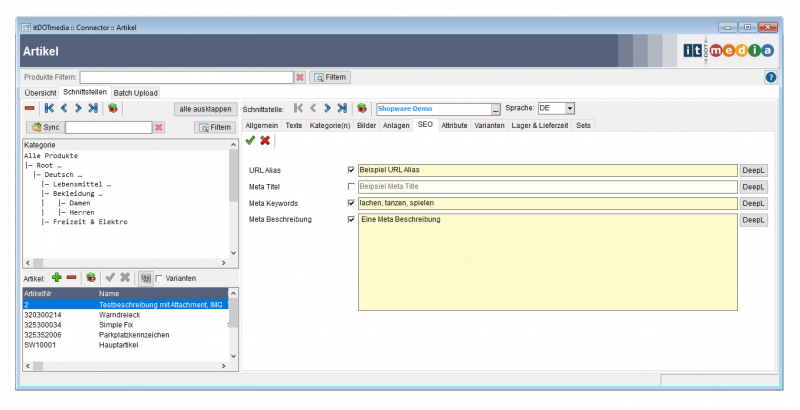Click DeepL button for Meta Keywords
The width and height of the screenshot is (800, 410).
753,203
